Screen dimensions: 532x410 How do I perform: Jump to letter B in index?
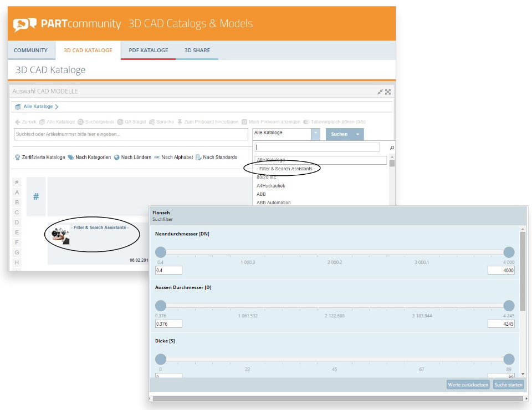coord(17,203)
